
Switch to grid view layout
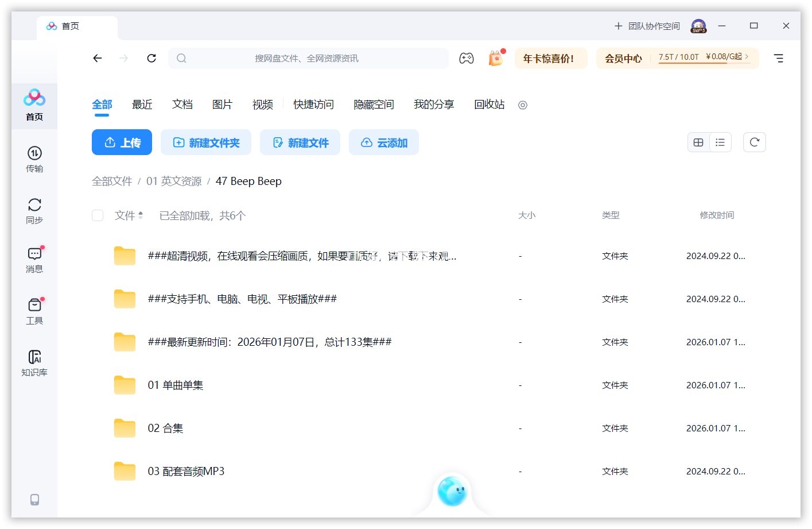698,142
